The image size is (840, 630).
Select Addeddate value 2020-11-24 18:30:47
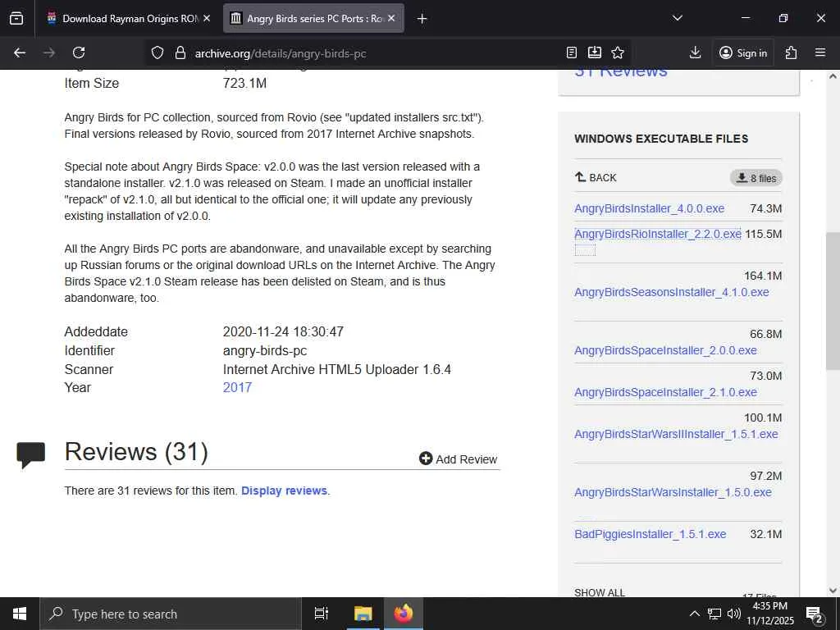pyautogui.click(x=283, y=331)
